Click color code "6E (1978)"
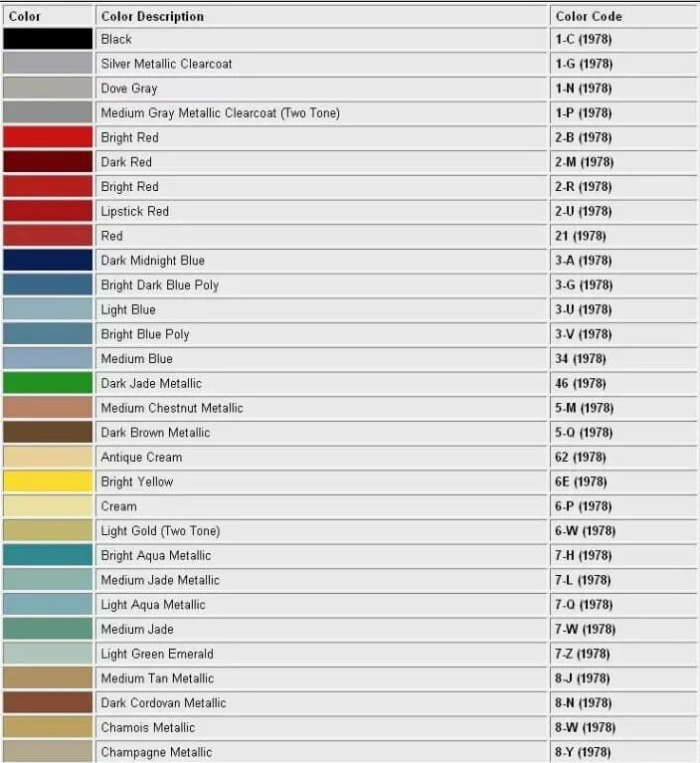This screenshot has width=700, height=763. 581,481
